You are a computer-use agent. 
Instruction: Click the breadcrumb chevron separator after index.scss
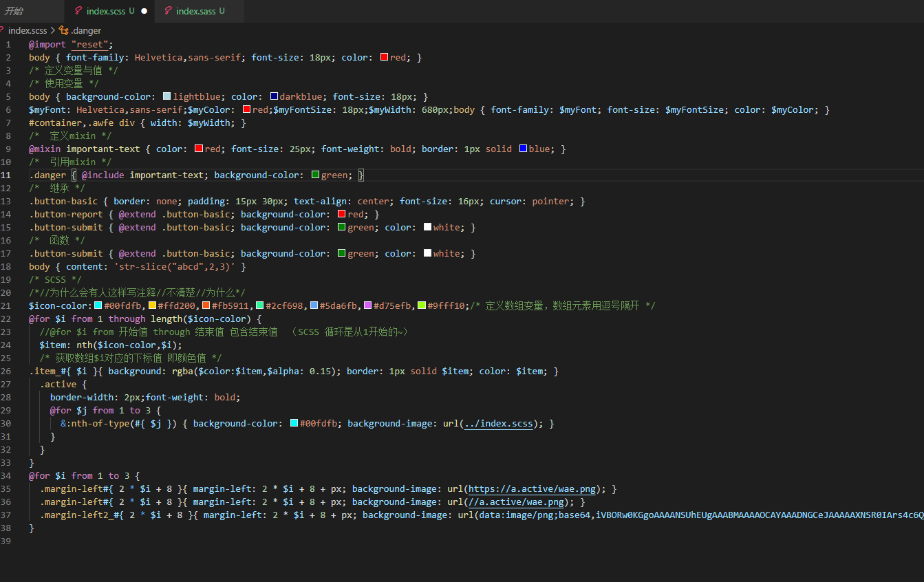pos(53,30)
